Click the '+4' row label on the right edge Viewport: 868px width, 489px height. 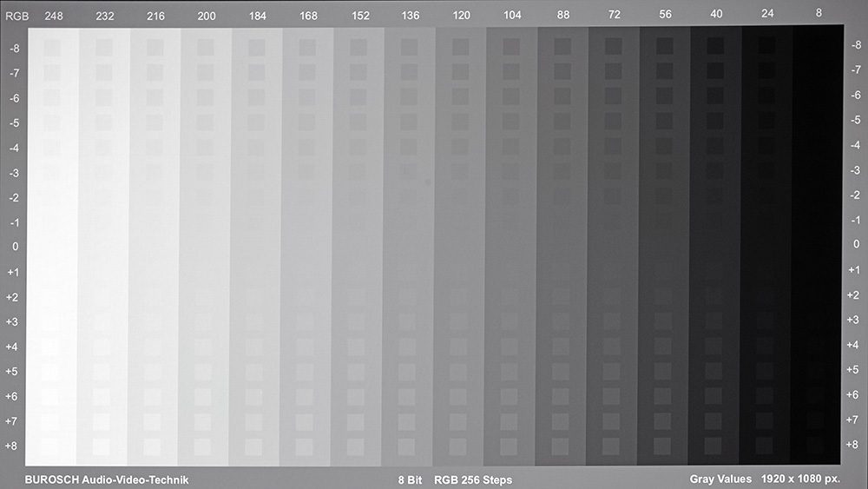pyautogui.click(x=853, y=345)
